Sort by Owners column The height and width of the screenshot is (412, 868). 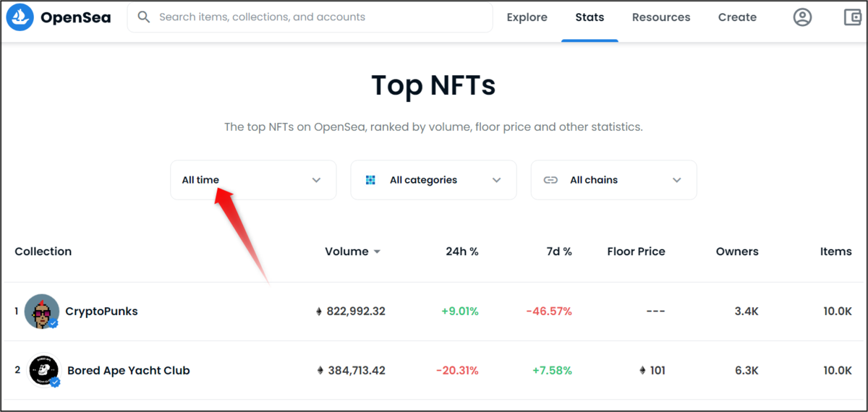tap(737, 252)
